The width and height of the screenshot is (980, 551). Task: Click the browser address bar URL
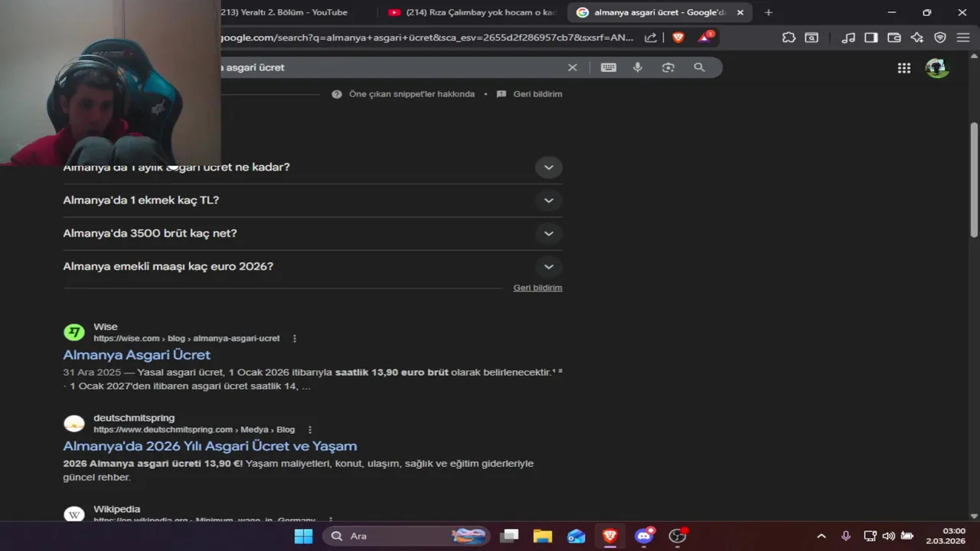coord(427,37)
